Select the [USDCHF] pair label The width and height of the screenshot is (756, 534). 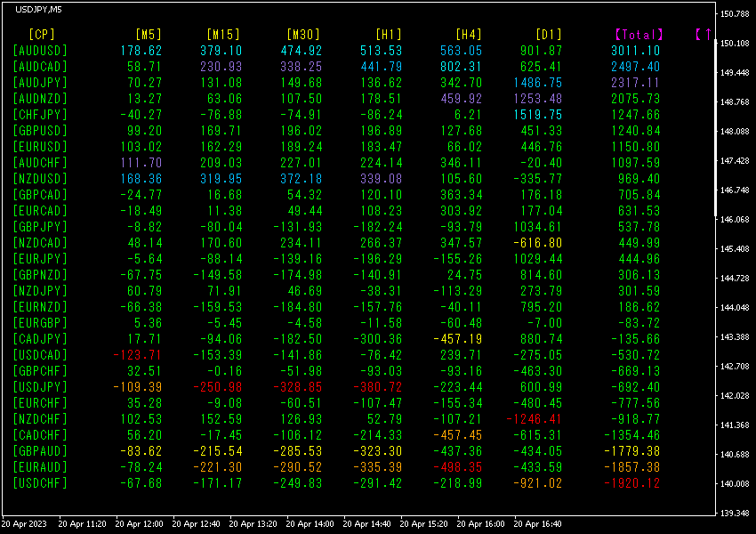pos(40,483)
